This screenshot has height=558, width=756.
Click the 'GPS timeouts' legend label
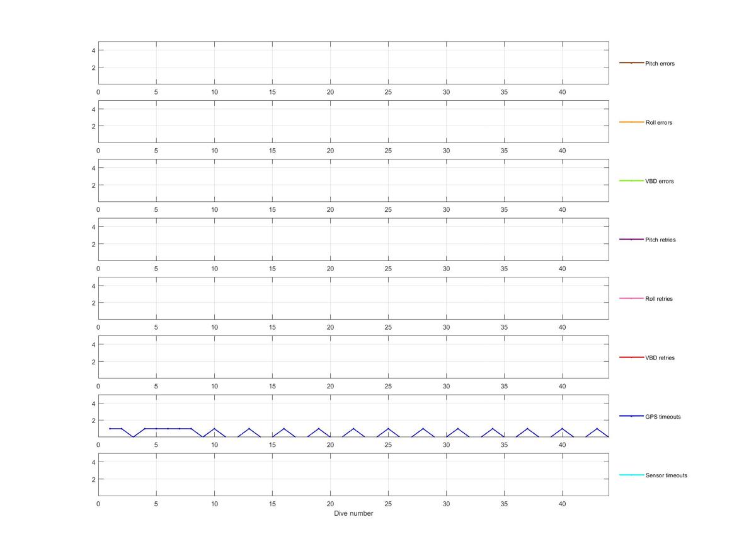pos(663,417)
